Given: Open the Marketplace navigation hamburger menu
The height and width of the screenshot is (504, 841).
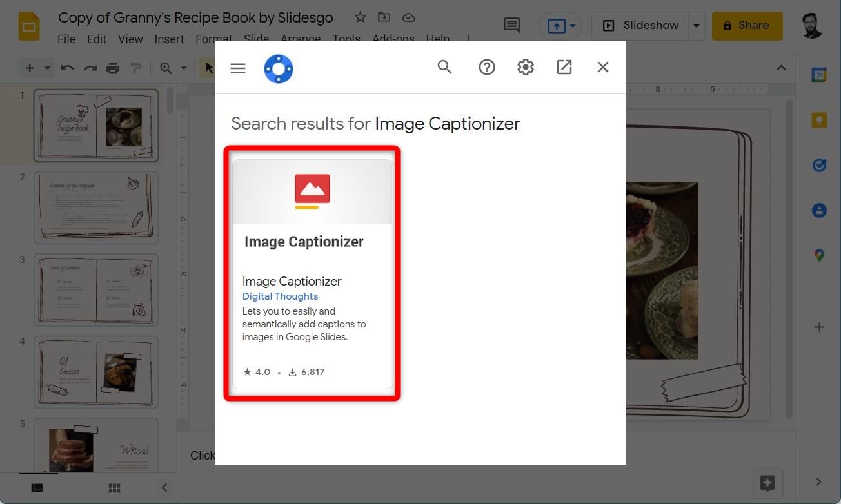Looking at the screenshot, I should 237,67.
